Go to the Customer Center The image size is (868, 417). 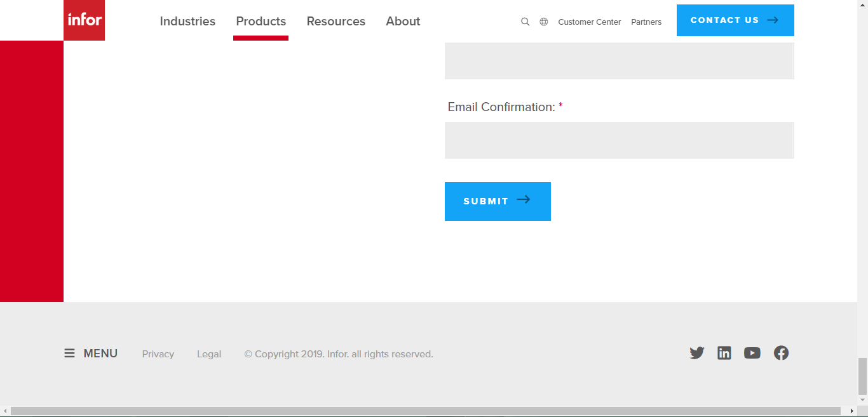(x=589, y=22)
